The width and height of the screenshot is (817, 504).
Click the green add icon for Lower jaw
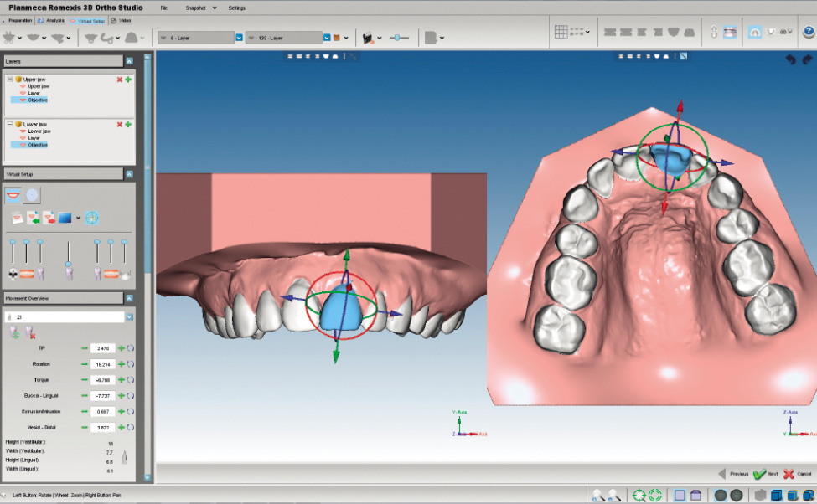(128, 124)
